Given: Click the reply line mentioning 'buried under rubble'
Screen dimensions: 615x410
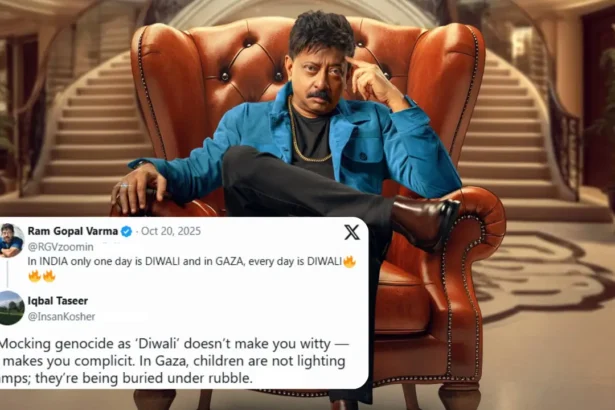Looking at the screenshot, I should (126, 378).
